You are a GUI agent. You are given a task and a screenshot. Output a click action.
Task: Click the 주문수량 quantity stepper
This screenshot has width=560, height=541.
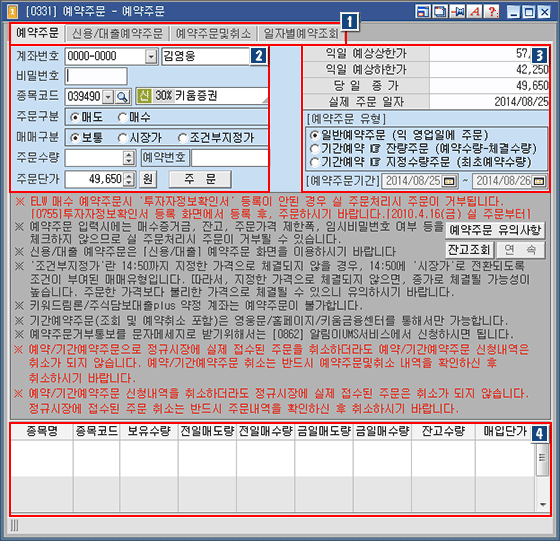click(129, 158)
